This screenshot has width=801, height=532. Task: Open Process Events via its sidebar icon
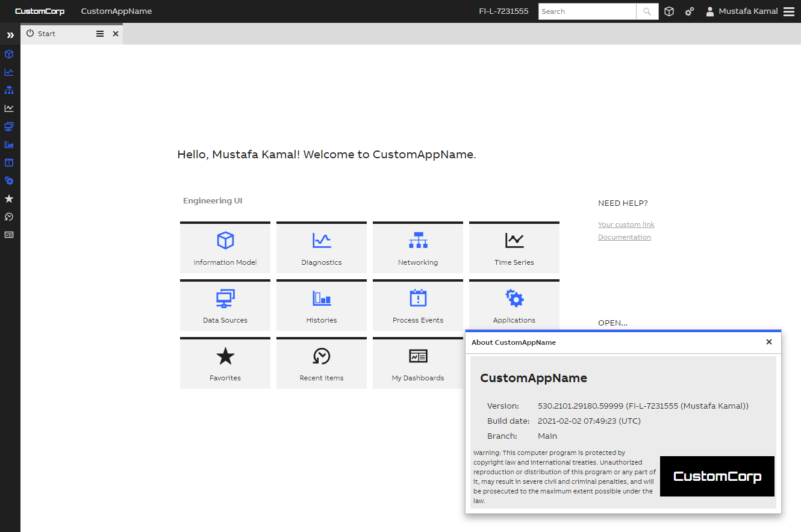(8, 162)
